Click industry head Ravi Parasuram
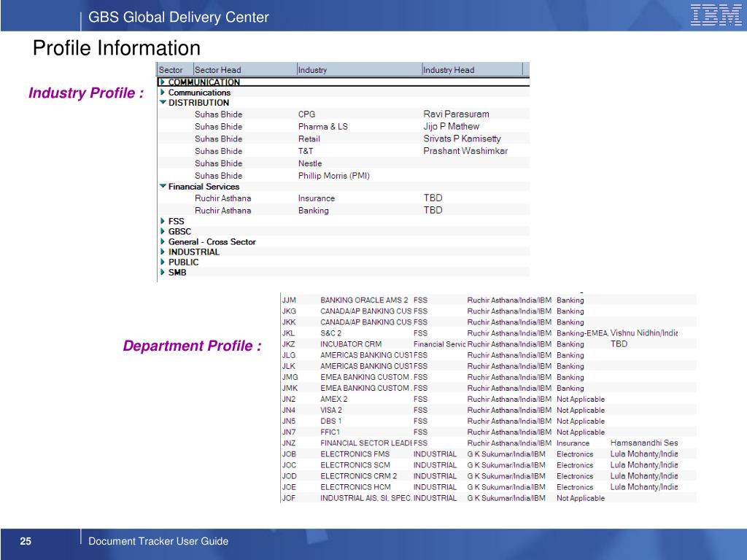The height and width of the screenshot is (560, 747). tap(457, 114)
